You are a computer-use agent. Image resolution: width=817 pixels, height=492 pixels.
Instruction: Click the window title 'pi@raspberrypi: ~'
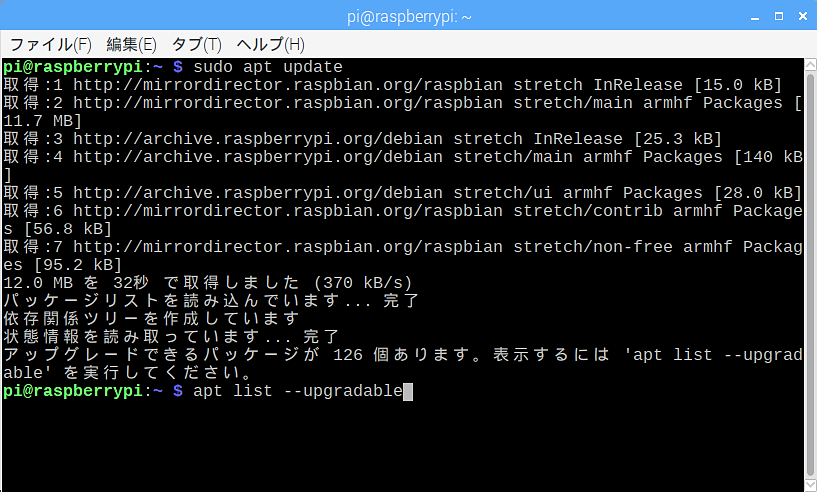pyautogui.click(x=409, y=17)
